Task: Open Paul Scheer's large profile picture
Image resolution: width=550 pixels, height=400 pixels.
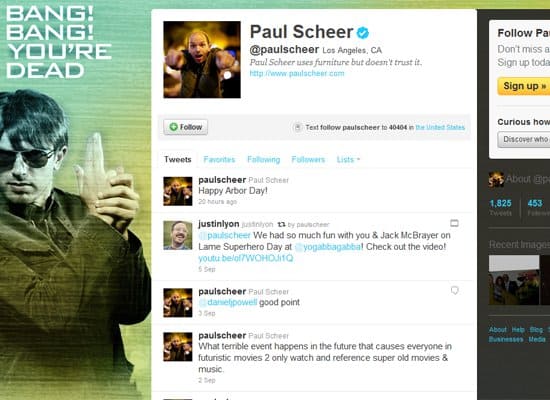Action: (x=202, y=60)
